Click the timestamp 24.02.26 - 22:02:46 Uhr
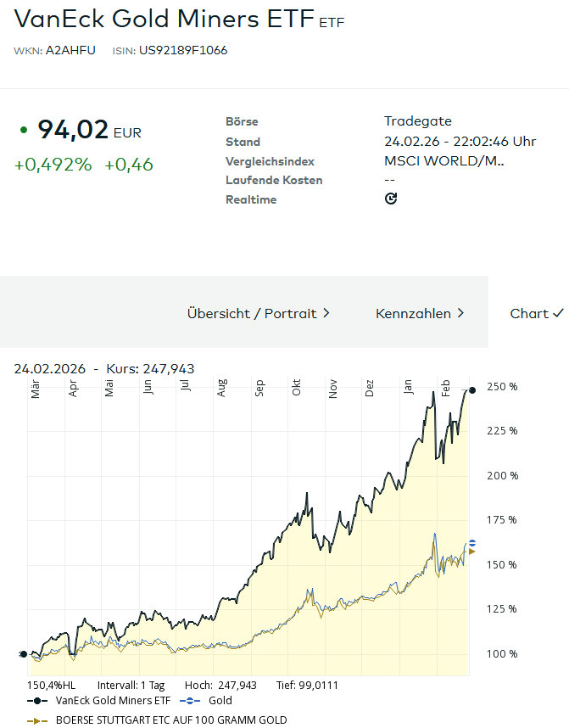This screenshot has width=569, height=728. click(460, 141)
